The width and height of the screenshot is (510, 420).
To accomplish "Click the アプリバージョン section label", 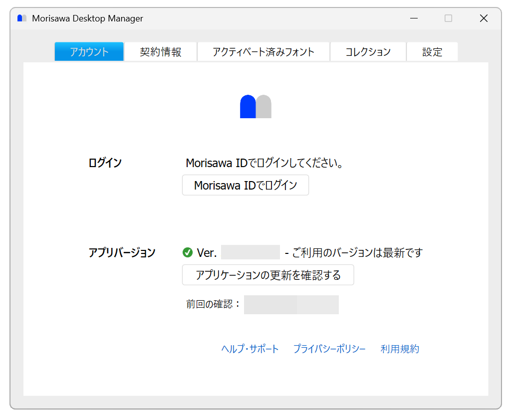I will [122, 252].
